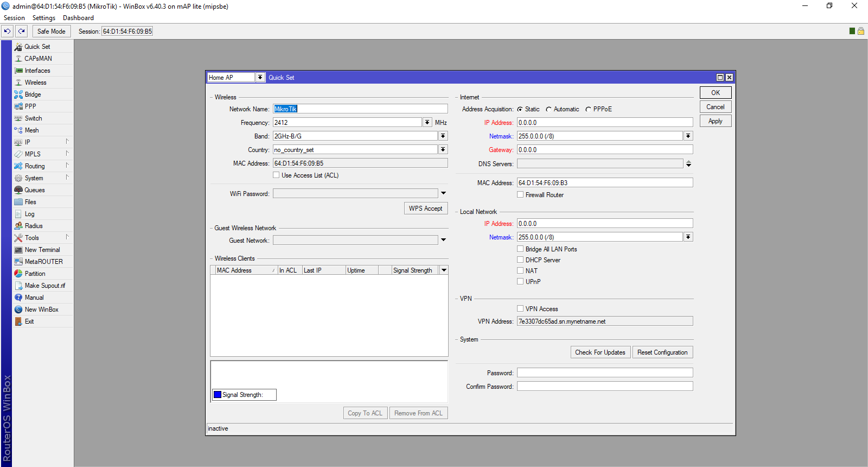Viewport: 868px width, 467px height.
Task: Click the MPLS icon in sidebar
Action: click(18, 154)
